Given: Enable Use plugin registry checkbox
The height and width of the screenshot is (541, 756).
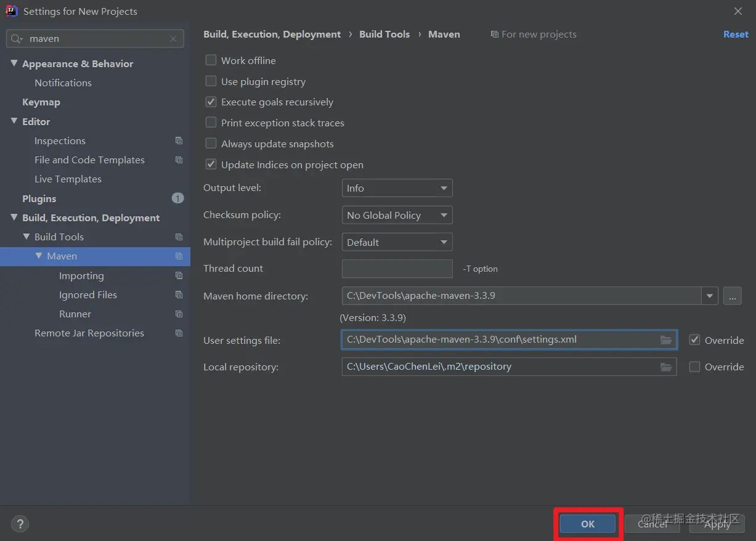Looking at the screenshot, I should 211,81.
